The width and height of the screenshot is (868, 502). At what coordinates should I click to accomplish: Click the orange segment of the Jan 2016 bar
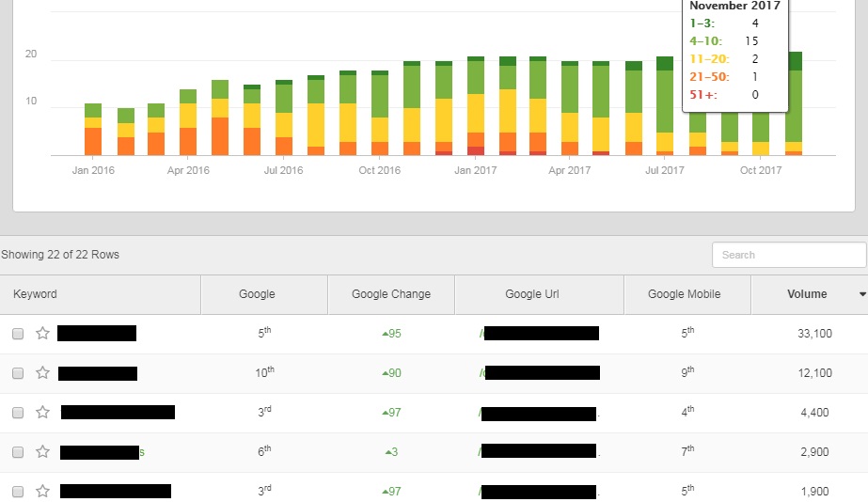pyautogui.click(x=93, y=141)
